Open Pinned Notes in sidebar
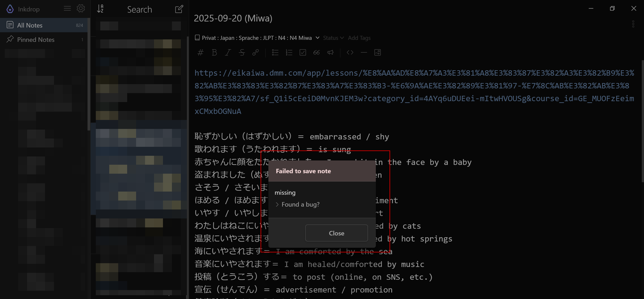Screen dimensions: 644x299 (36, 39)
